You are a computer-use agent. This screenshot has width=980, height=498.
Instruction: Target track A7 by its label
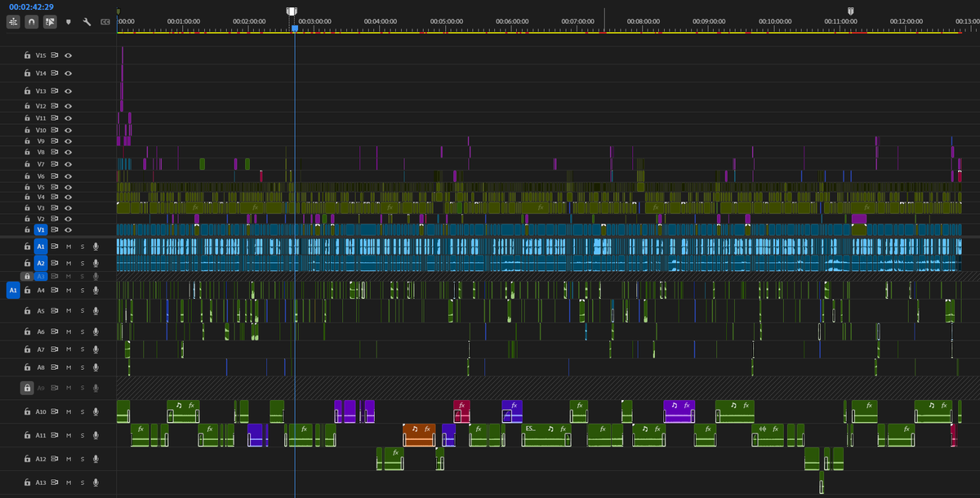click(x=41, y=349)
